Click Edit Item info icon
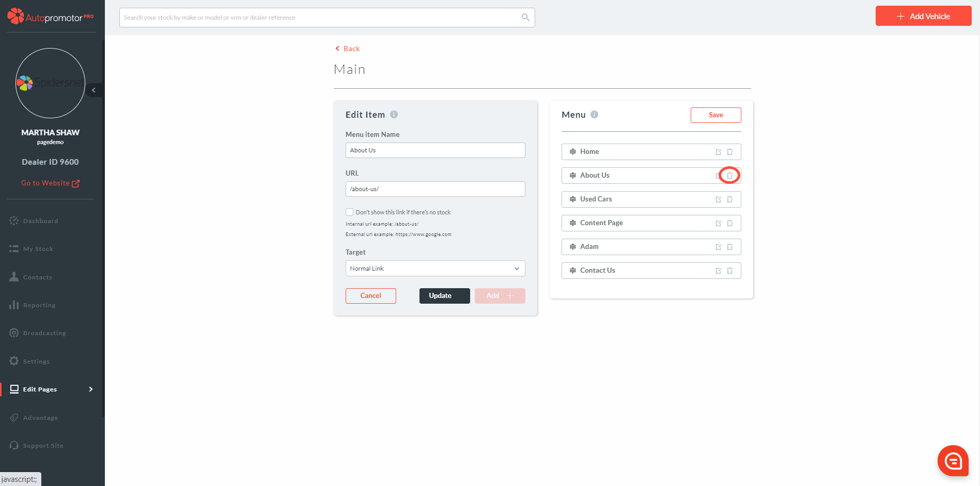980x486 pixels. tap(394, 115)
